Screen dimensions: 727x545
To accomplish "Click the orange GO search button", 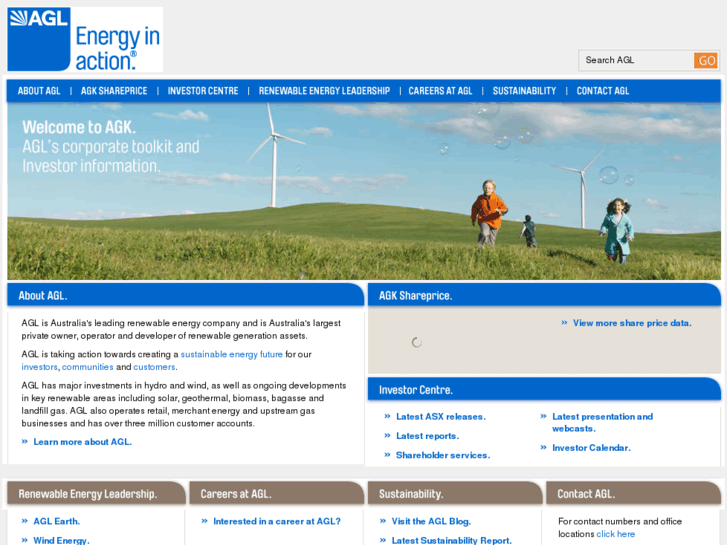I will click(706, 60).
